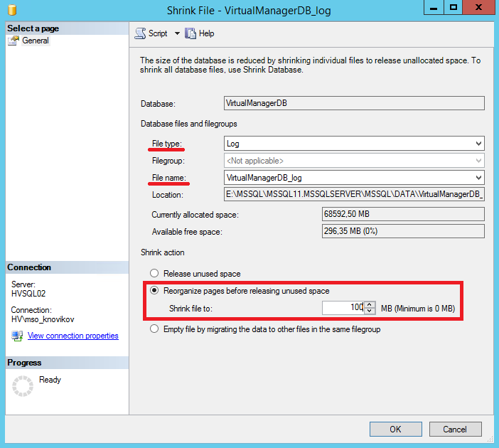Select Empty file by migrating data option
This screenshot has width=499, height=448.
point(154,329)
